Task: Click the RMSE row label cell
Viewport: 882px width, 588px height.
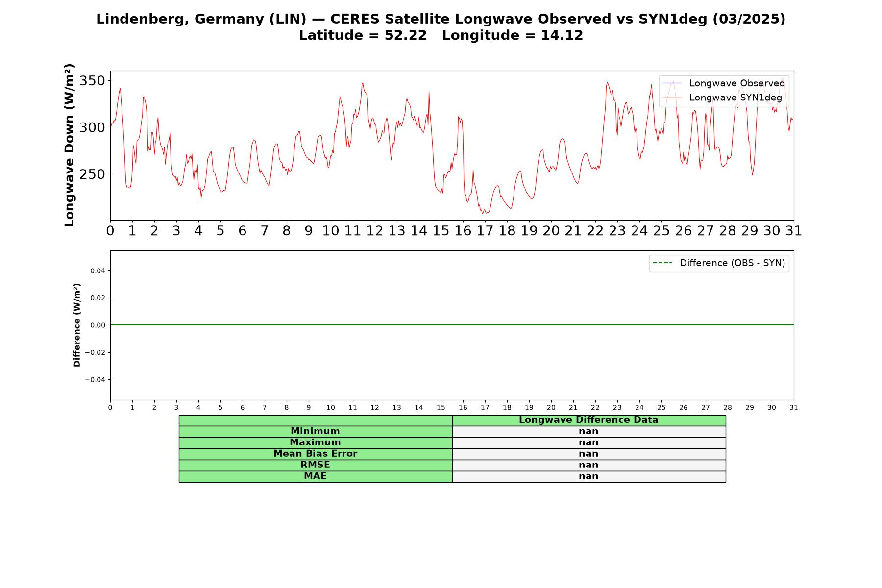Action: tap(316, 465)
